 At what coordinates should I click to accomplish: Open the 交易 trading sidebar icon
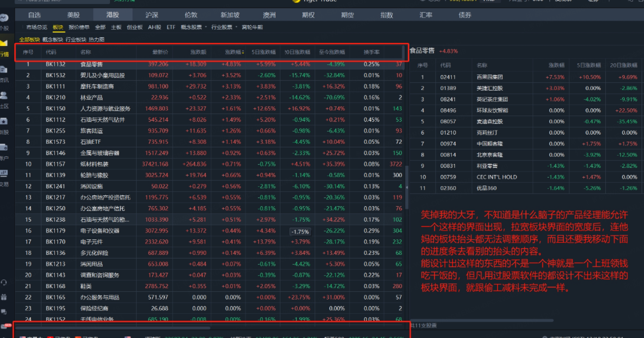click(x=4, y=177)
